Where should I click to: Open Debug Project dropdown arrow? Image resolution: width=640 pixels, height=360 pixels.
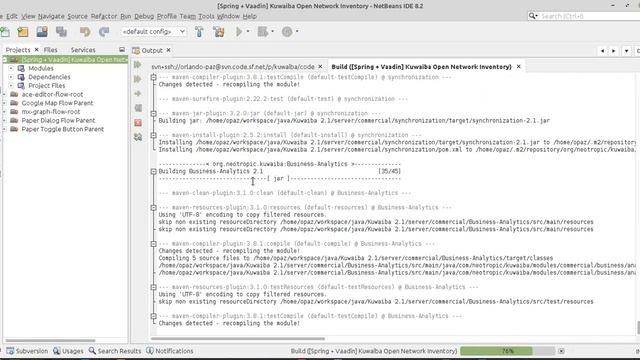pos(272,32)
